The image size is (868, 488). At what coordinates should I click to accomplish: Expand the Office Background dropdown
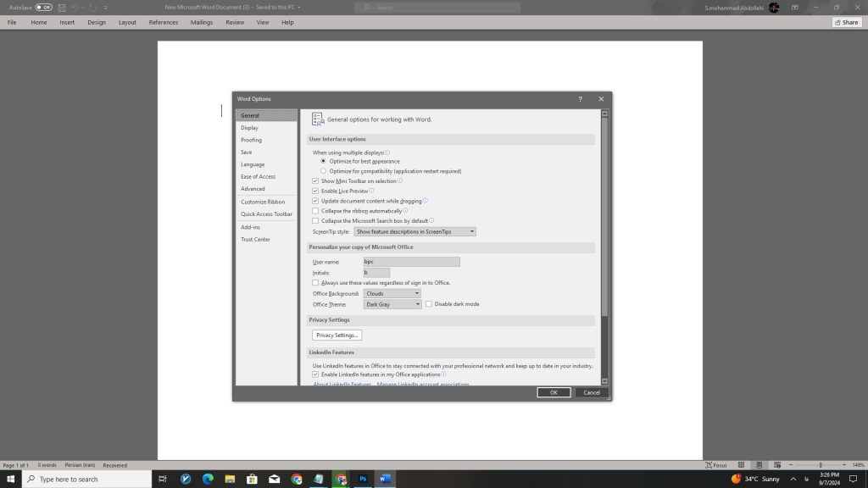(392, 293)
